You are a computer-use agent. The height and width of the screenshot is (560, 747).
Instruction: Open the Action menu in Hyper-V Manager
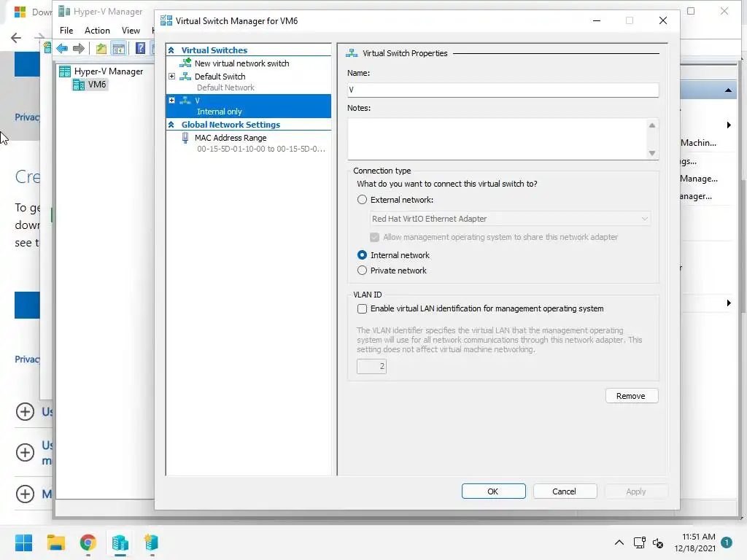point(97,31)
